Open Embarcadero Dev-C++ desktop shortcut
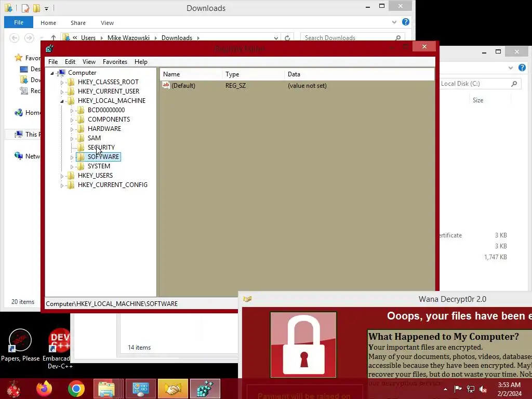This screenshot has width=532, height=399. coord(58,349)
